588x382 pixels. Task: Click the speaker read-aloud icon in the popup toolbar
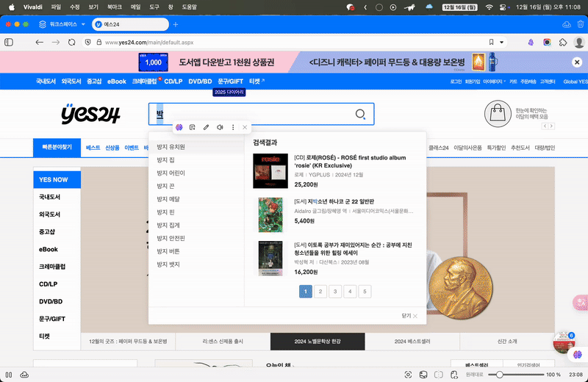pos(220,128)
